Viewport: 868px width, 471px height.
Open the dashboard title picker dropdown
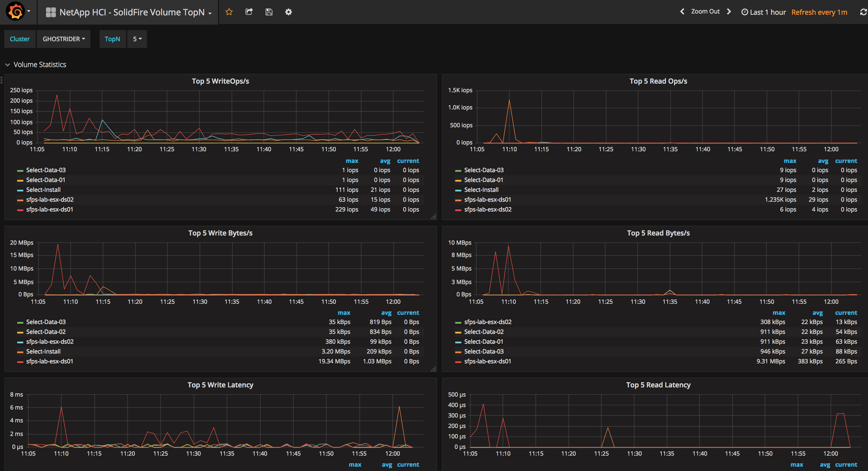(132, 12)
